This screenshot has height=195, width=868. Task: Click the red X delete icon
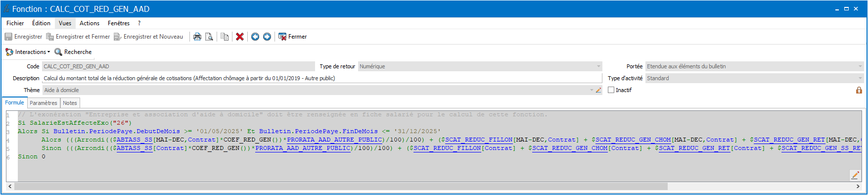click(240, 37)
